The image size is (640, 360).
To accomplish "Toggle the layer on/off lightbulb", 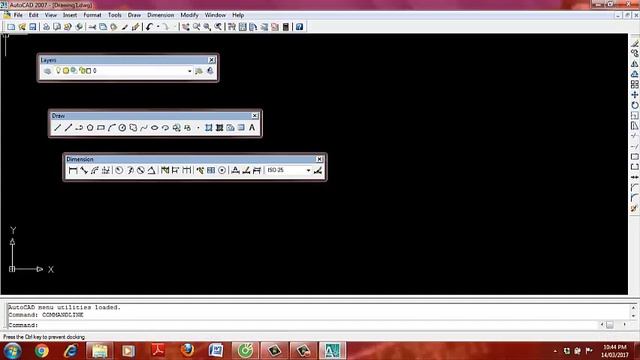I will click(x=58, y=71).
